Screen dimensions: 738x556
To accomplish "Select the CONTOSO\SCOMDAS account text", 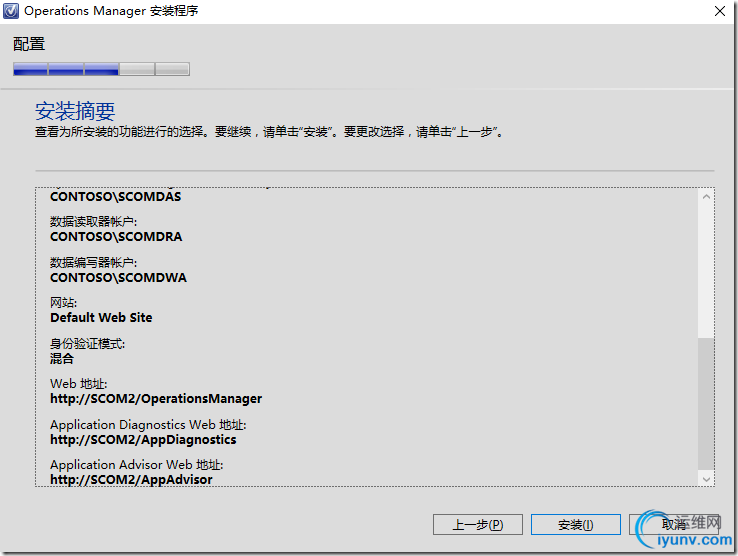I will [x=115, y=197].
